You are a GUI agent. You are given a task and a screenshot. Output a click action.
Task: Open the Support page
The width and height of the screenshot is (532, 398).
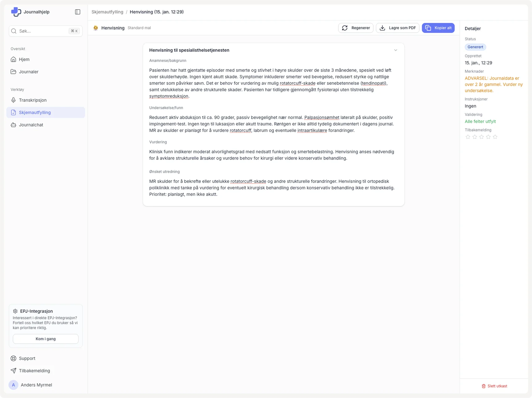pos(27,358)
